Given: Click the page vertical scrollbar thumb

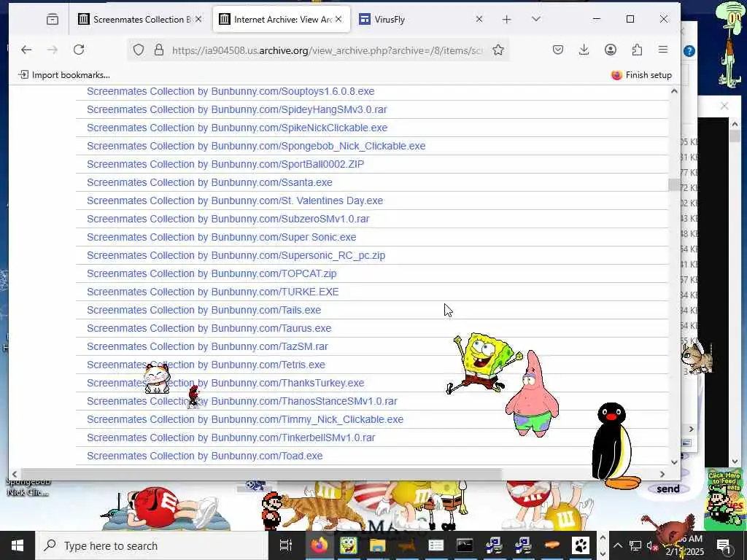Looking at the screenshot, I should pos(674,184).
